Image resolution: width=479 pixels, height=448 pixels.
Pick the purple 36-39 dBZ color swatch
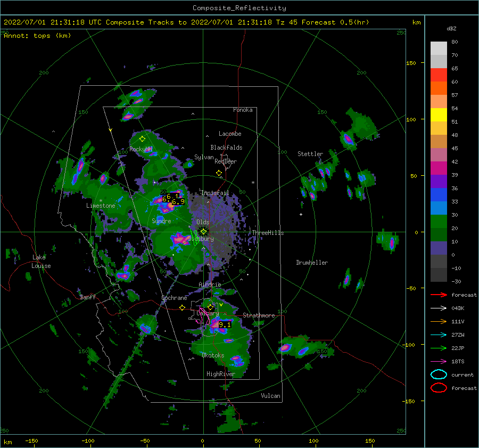tap(439, 182)
